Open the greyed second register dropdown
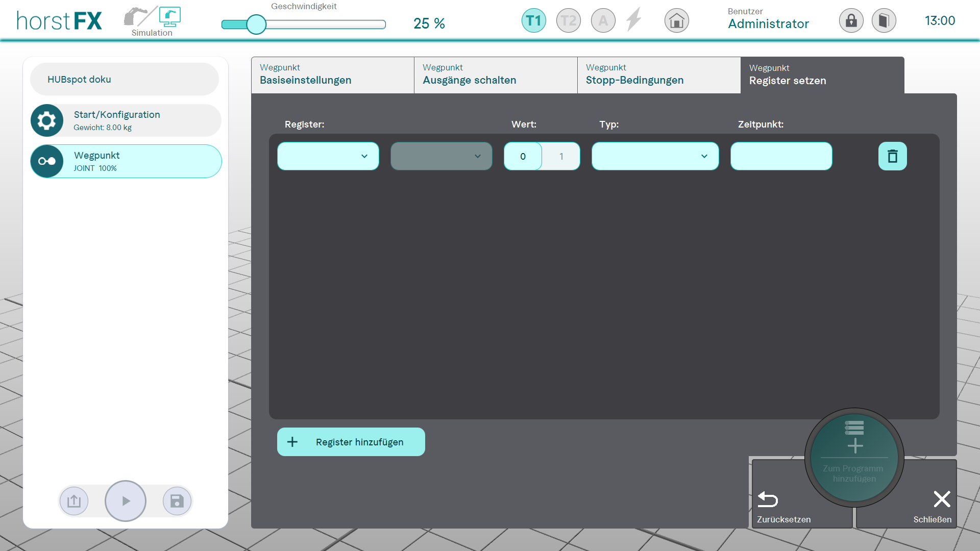The image size is (980, 551). pos(441,156)
